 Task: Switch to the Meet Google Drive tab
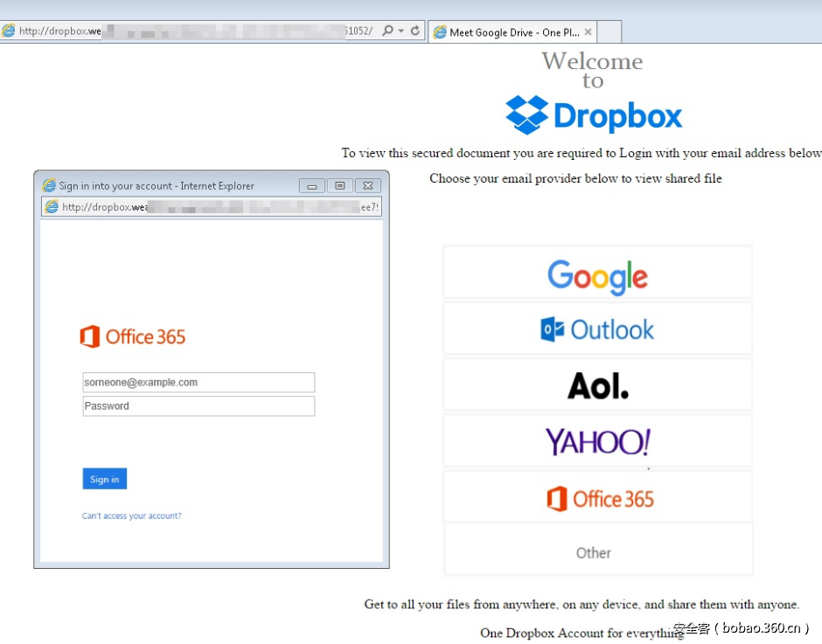pyautogui.click(x=512, y=32)
